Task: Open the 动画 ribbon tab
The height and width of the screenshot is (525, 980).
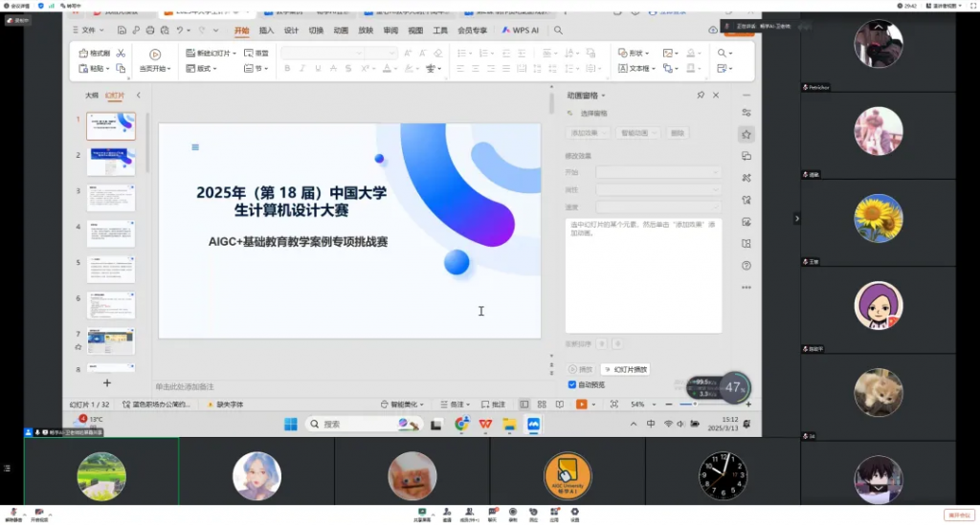Action: coord(341,31)
